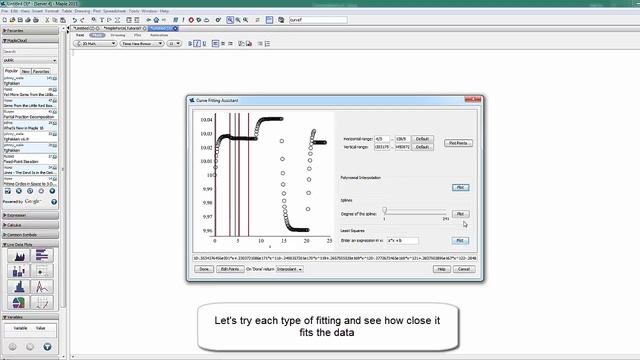Image resolution: width=640 pixels, height=360 pixels.
Task: Click the numbered list icon in format bar
Action: pyautogui.click(x=267, y=43)
